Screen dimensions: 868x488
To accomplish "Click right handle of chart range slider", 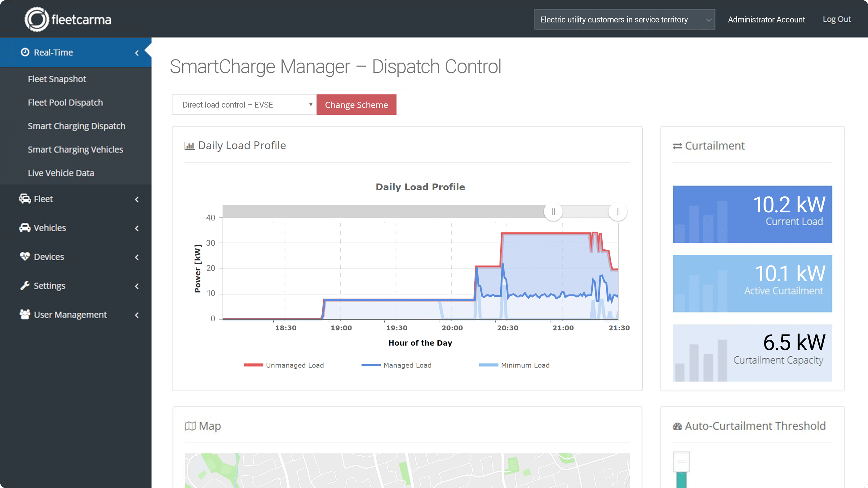I will tap(618, 212).
